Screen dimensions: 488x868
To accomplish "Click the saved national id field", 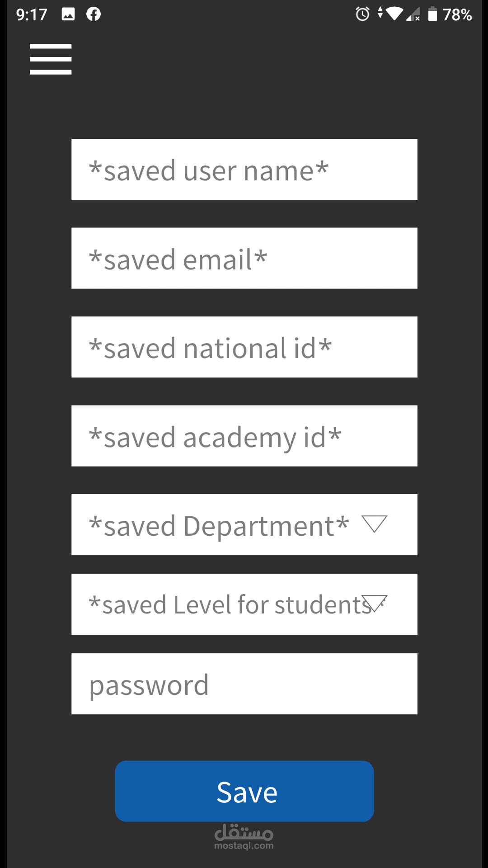I will (244, 347).
